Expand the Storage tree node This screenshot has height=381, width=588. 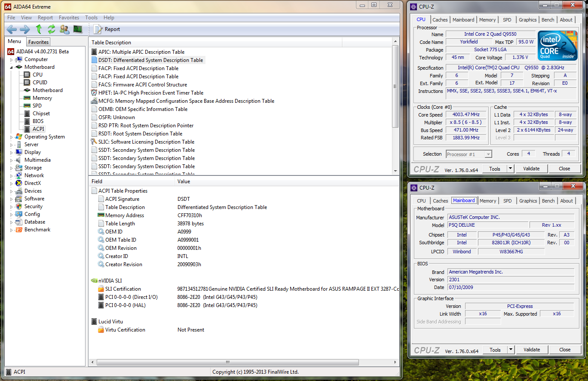click(x=12, y=168)
